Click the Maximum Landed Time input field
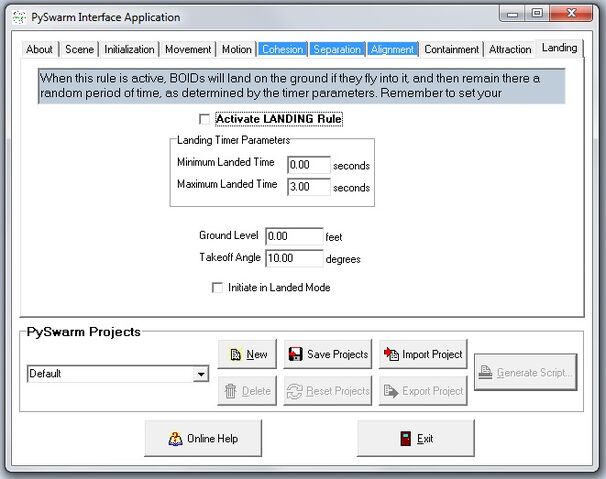 (309, 187)
